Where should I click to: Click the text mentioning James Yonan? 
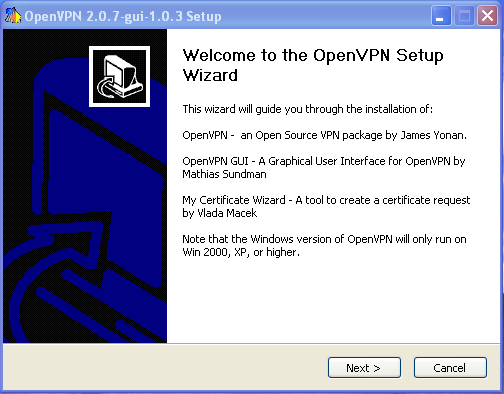[x=325, y=135]
